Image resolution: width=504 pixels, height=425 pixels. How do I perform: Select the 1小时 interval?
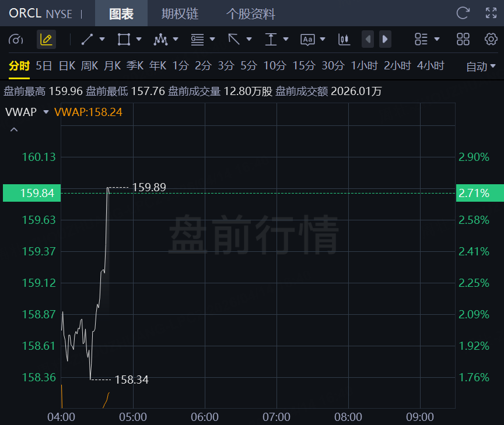point(364,65)
